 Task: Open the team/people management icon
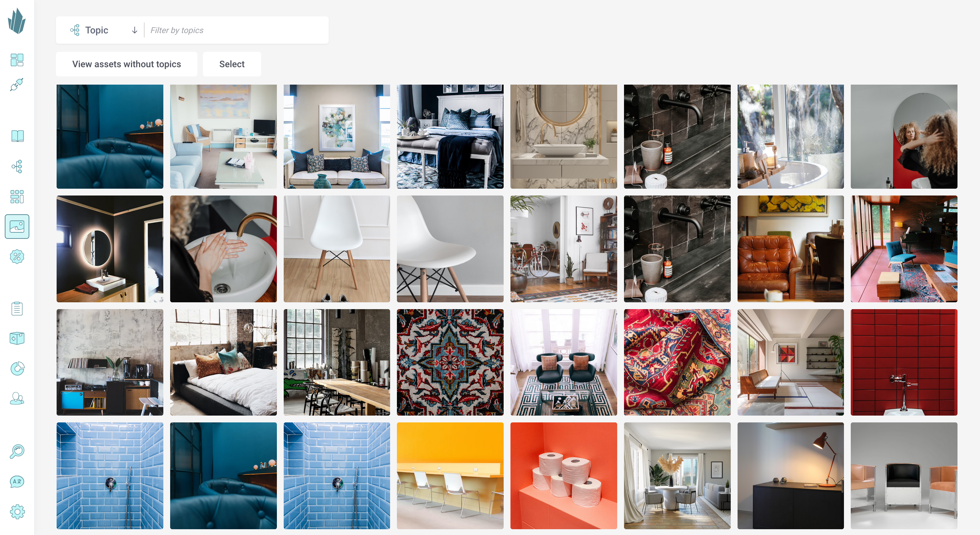tap(17, 399)
